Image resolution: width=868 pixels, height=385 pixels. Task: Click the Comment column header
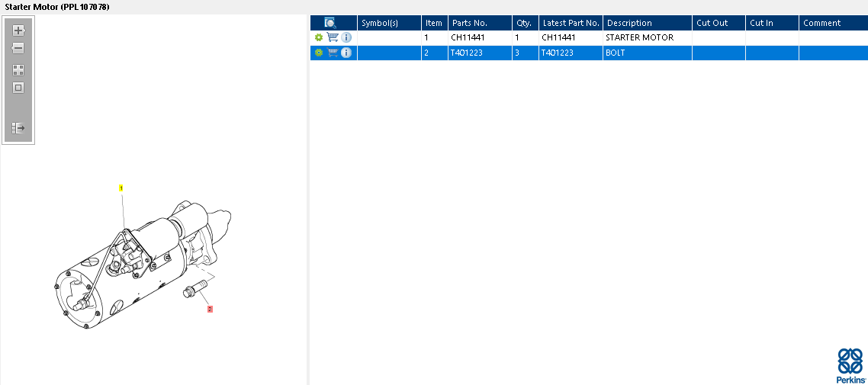(x=833, y=23)
